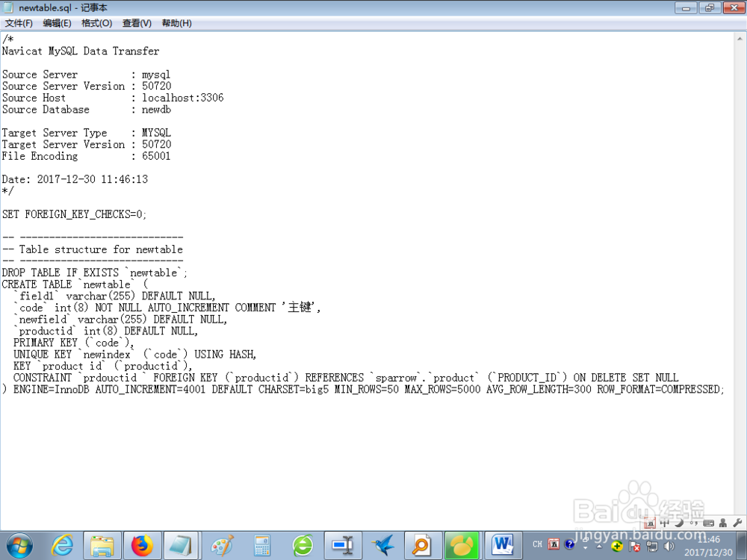Open the 编辑(E) menu
The height and width of the screenshot is (560, 747).
tap(58, 23)
